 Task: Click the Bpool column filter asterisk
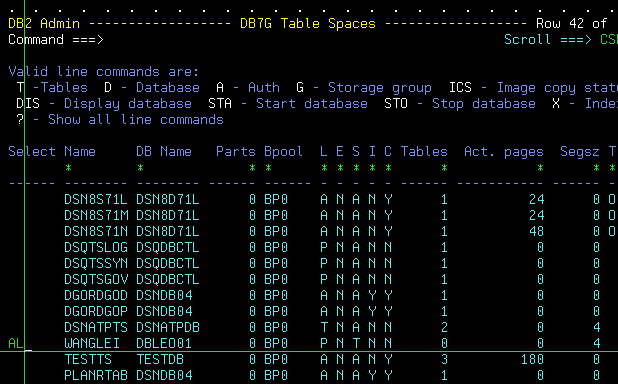pyautogui.click(x=268, y=168)
